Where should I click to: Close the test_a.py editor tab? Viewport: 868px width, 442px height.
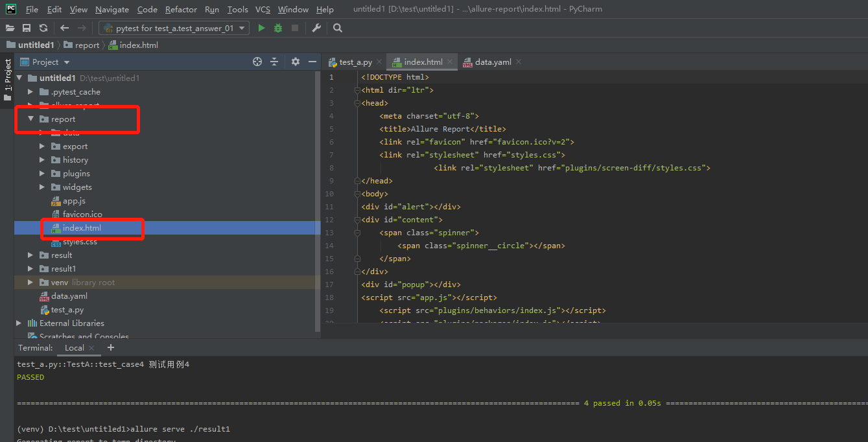pos(380,62)
